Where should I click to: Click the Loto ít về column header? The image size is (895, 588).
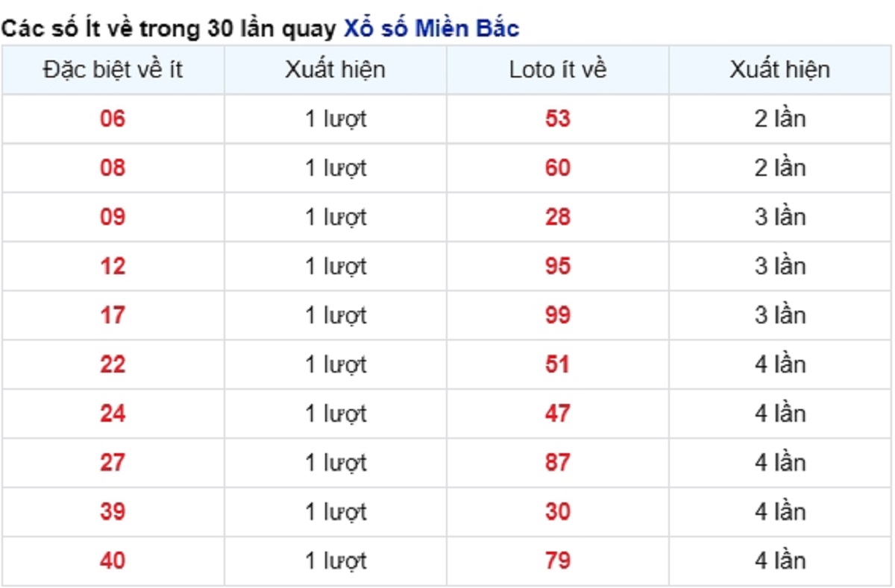[558, 70]
